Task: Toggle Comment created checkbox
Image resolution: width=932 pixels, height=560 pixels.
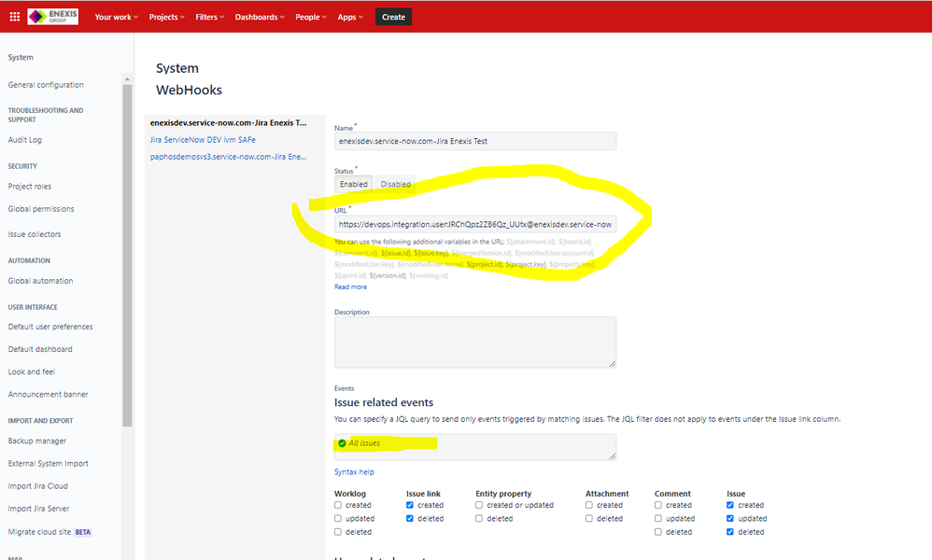Action: point(658,505)
